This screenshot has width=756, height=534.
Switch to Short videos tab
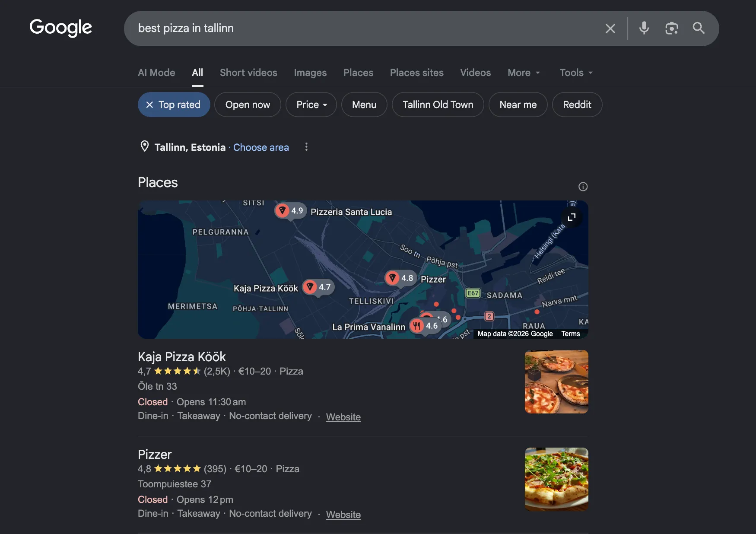[248, 73]
